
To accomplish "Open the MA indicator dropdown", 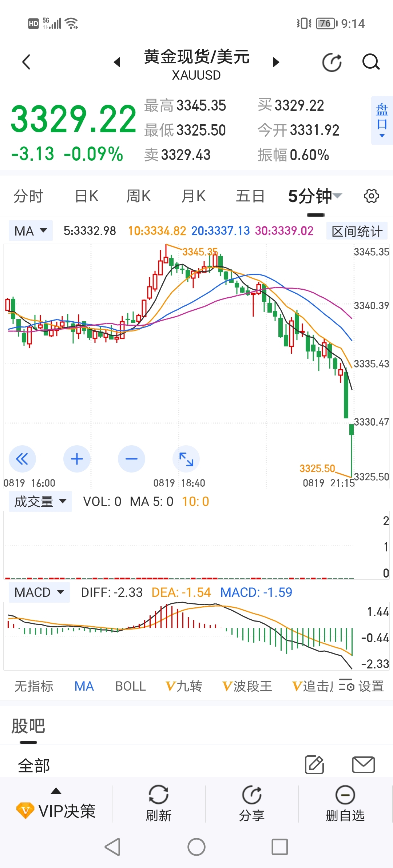I will point(31,231).
